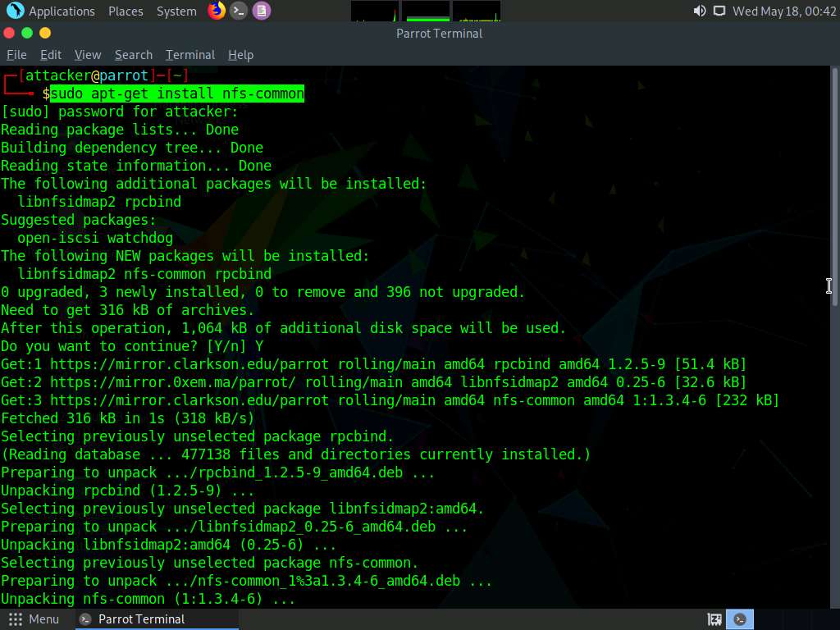Open the System menu

click(176, 11)
